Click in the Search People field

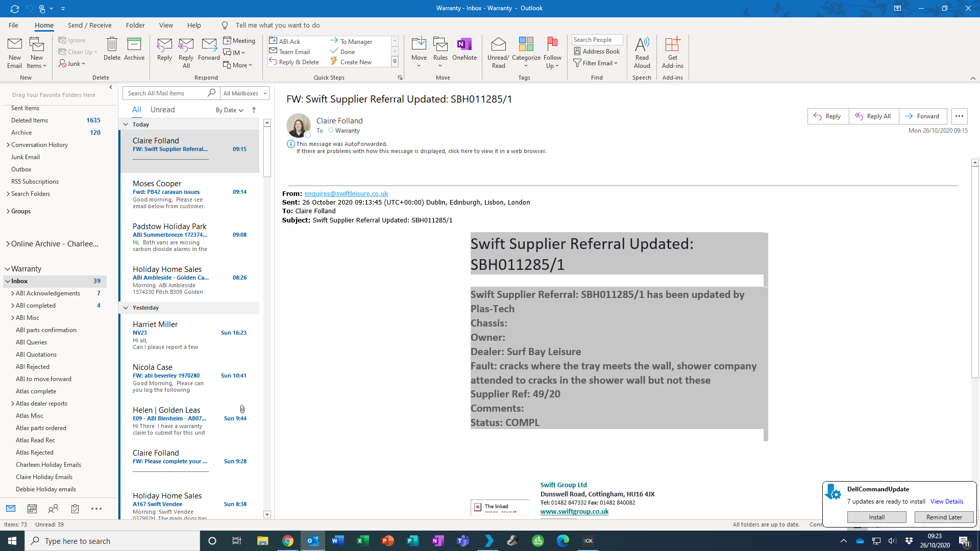coord(596,40)
